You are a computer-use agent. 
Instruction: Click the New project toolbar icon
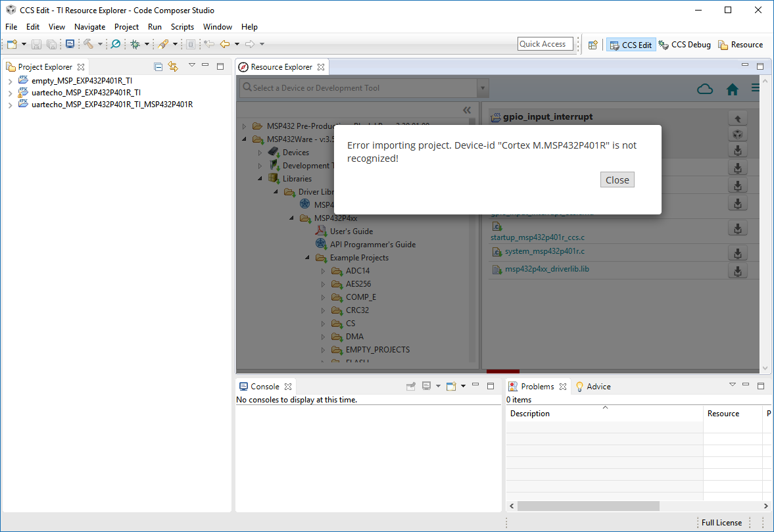[x=12, y=45]
